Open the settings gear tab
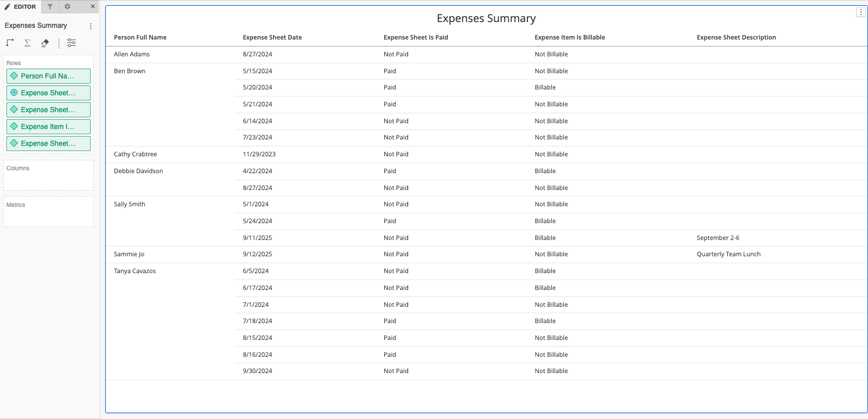This screenshot has height=419, width=868. tap(66, 6)
